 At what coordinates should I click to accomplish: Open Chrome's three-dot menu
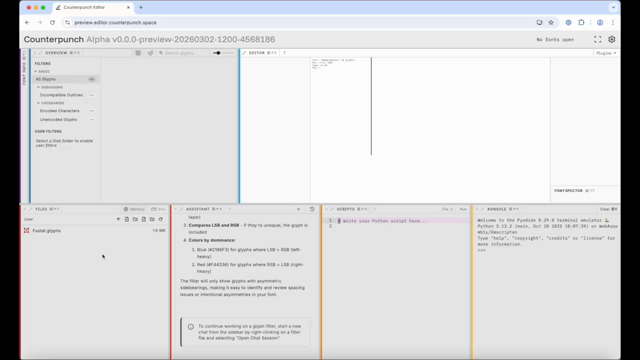pos(613,22)
